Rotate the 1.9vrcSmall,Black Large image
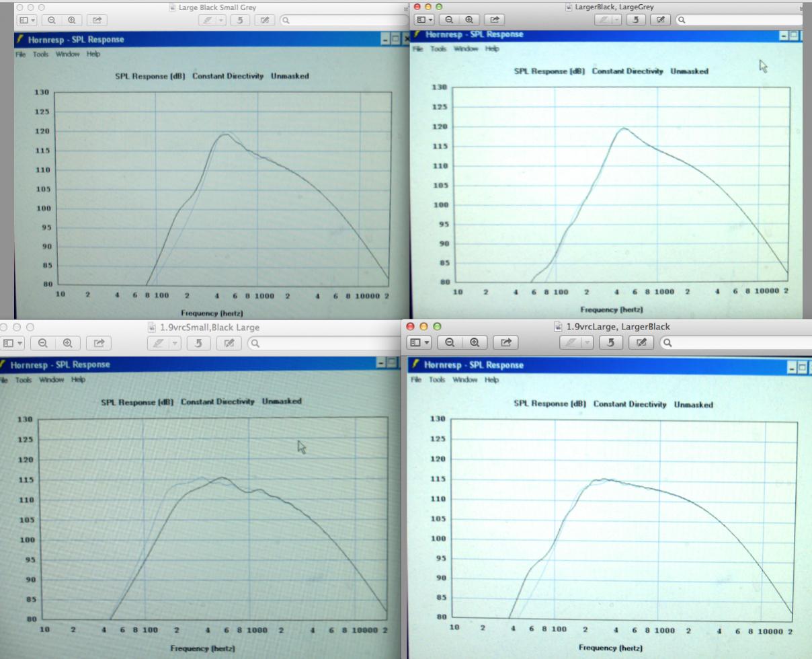812x659 pixels. tap(198, 343)
